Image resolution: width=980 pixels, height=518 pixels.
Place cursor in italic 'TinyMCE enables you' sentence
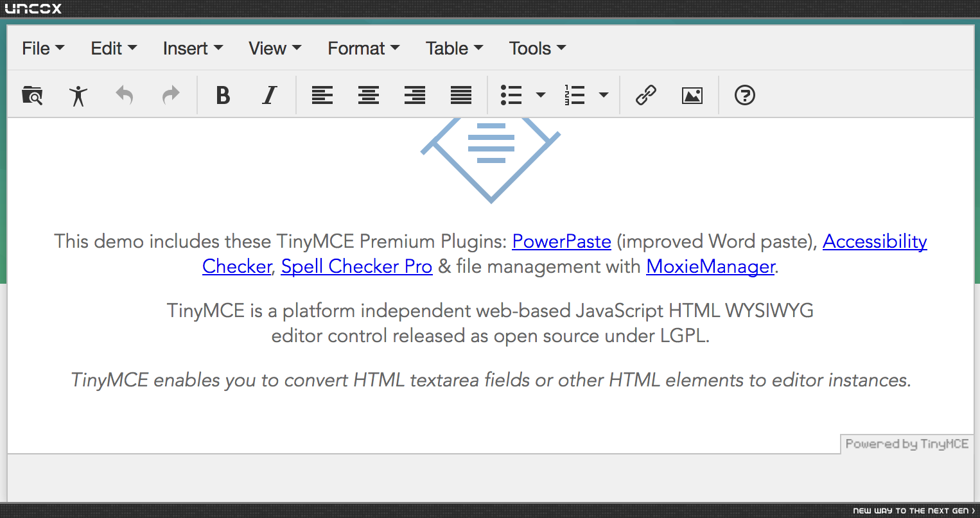coord(491,380)
